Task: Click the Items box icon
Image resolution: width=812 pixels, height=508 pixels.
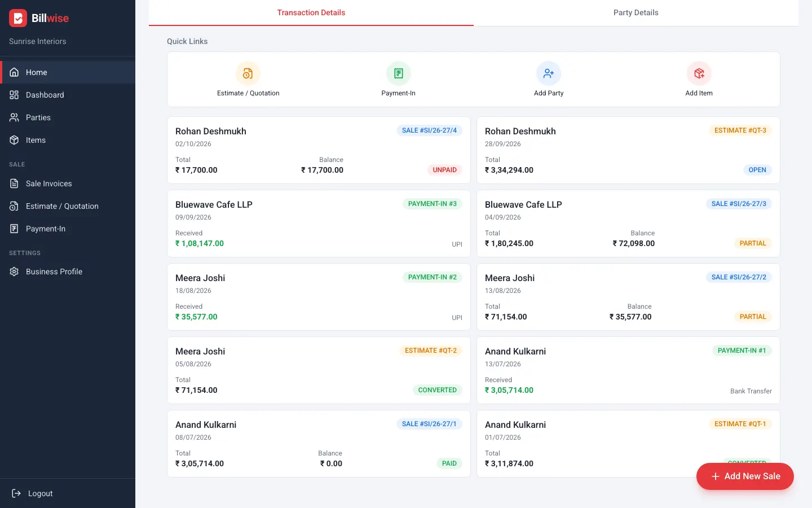Action: pos(15,140)
